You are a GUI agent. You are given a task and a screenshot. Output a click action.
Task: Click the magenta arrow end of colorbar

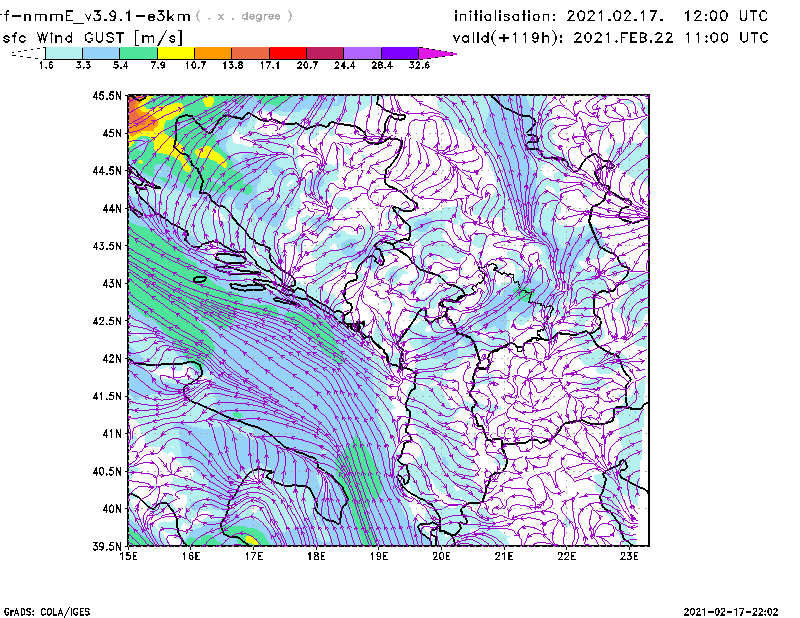tap(437, 53)
